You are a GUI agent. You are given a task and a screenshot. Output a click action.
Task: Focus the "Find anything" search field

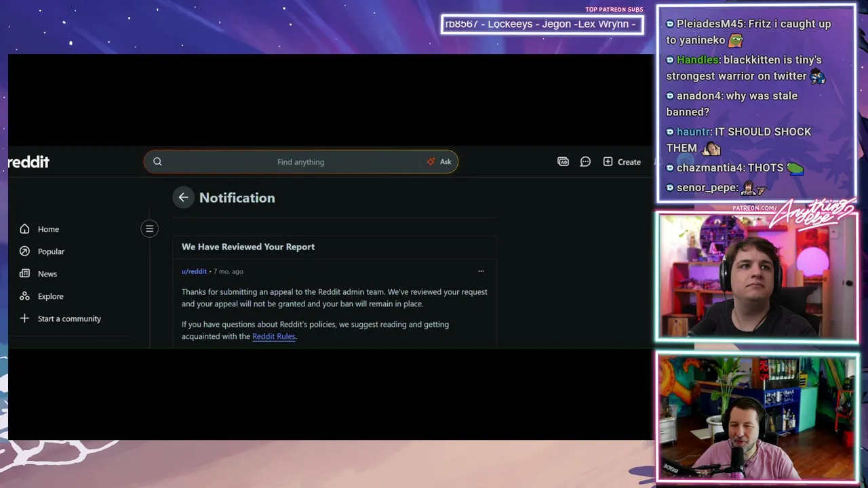pyautogui.click(x=300, y=162)
